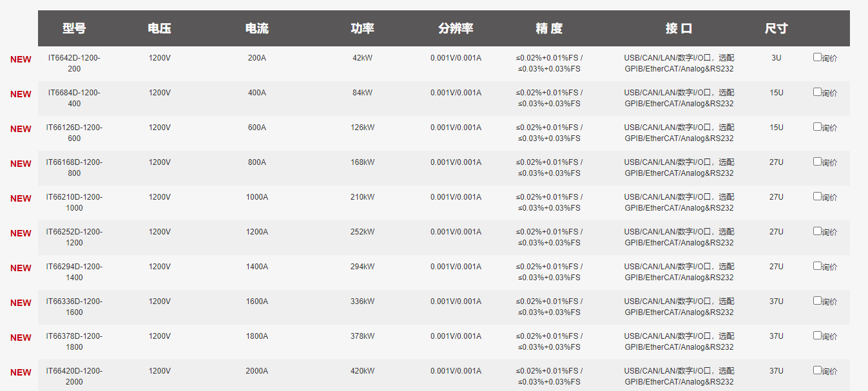Enable 询价 checkbox for IT66420D-1200-2000
The height and width of the screenshot is (391, 868).
coord(817,370)
